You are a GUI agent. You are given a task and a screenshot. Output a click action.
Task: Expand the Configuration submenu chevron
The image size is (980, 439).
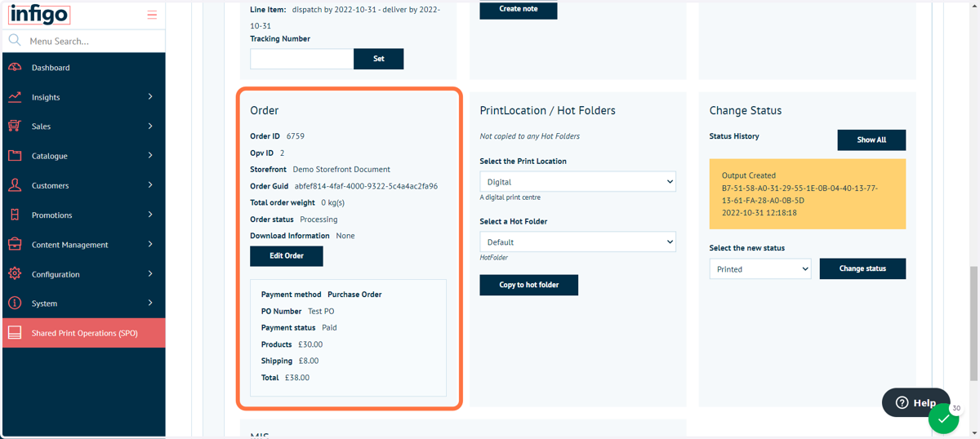pos(150,273)
